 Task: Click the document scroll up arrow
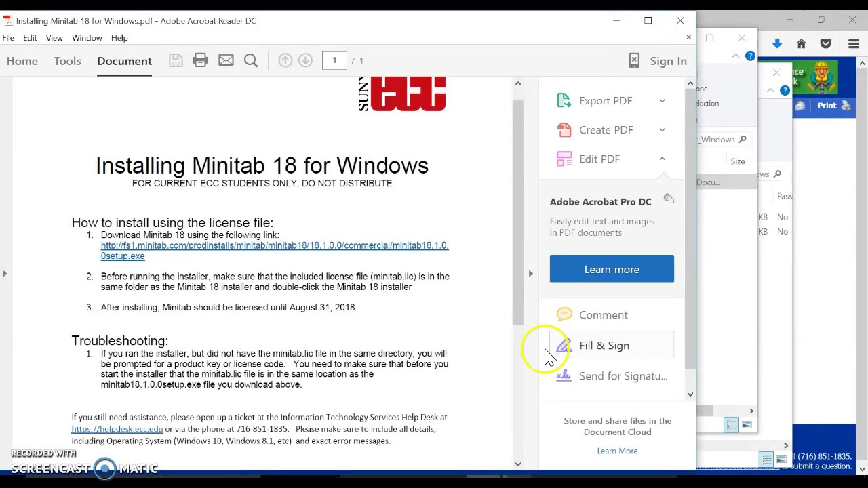(x=518, y=83)
